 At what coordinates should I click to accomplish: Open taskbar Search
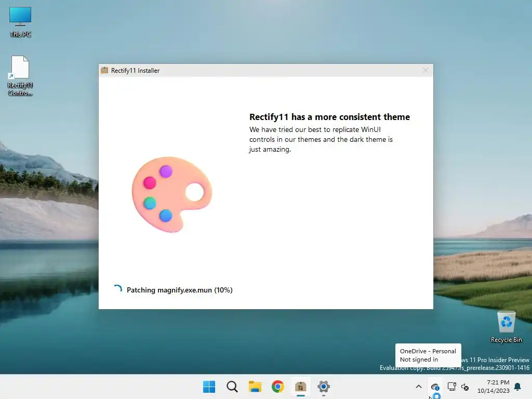(x=232, y=387)
